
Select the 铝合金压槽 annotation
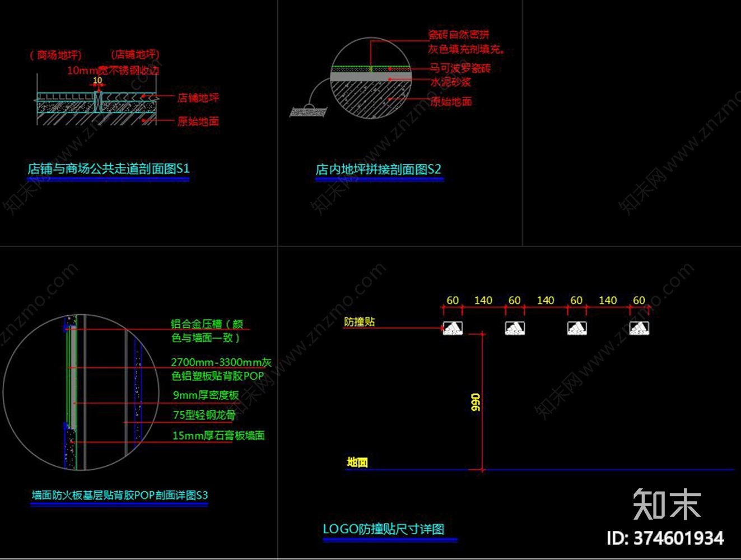(207, 330)
